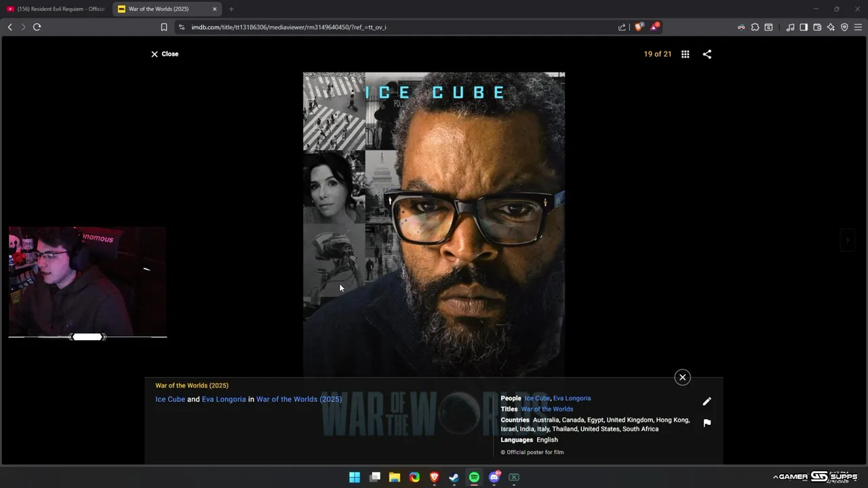Open Ice Cube under People
The height and width of the screenshot is (488, 868).
(537, 399)
